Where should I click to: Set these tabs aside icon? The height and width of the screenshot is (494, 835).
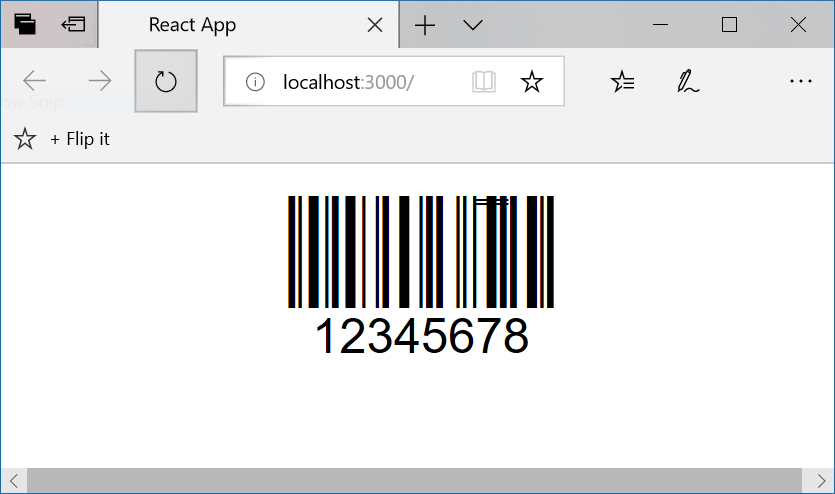click(x=73, y=24)
